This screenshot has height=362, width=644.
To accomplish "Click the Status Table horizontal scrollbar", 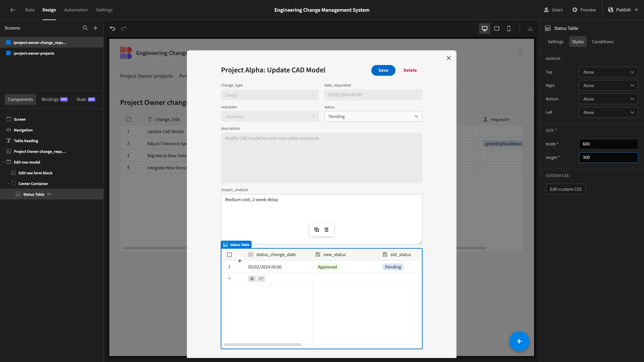I will coord(263,345).
